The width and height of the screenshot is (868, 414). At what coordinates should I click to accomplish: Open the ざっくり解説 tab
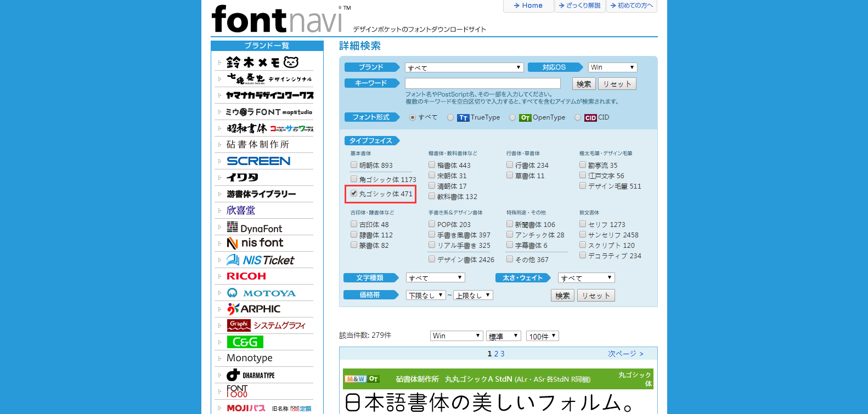point(580,5)
